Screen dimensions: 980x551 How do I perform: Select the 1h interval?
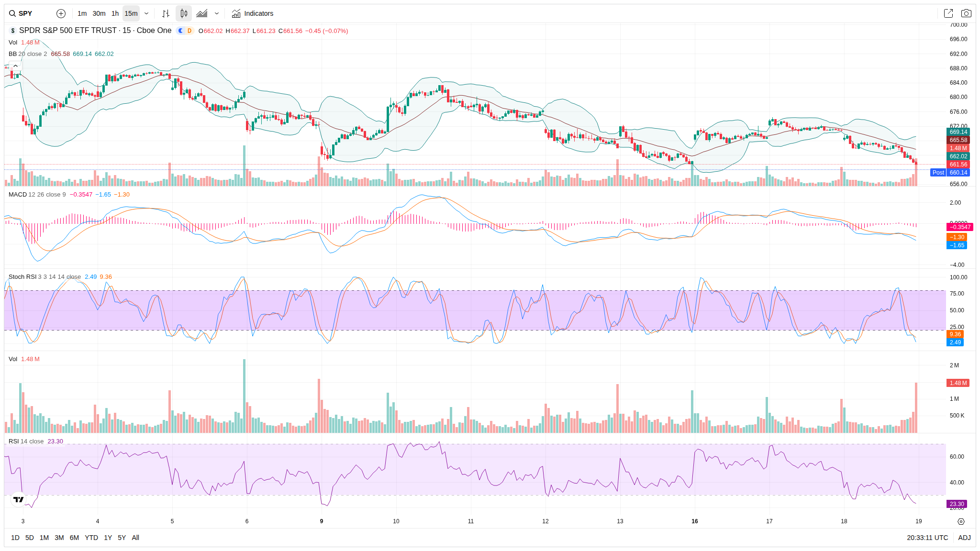tap(115, 13)
